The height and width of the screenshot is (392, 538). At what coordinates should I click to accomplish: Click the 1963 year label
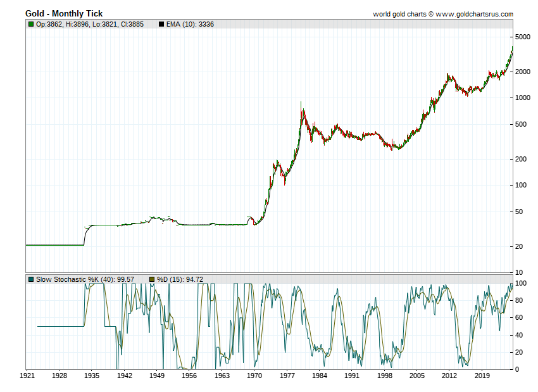coord(222,376)
